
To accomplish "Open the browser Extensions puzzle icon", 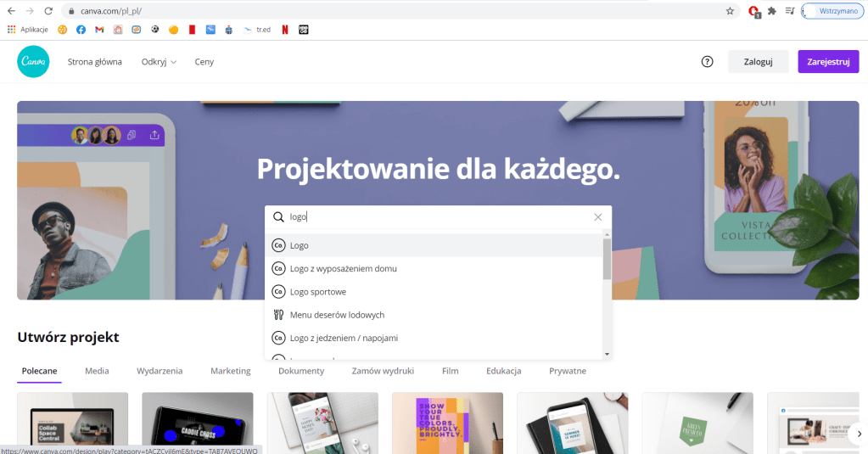I will pos(772,11).
